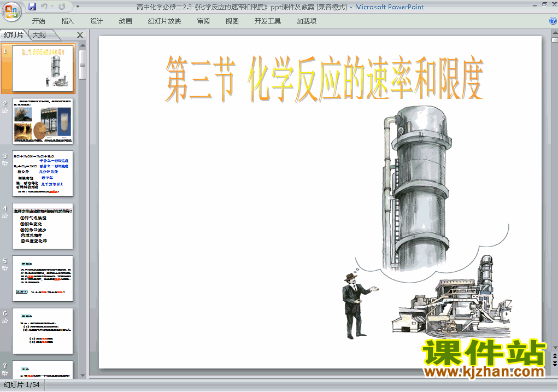Viewport: 558px width, 392px height.
Task: Save the presentation with the floppy icon
Action: [32, 7]
